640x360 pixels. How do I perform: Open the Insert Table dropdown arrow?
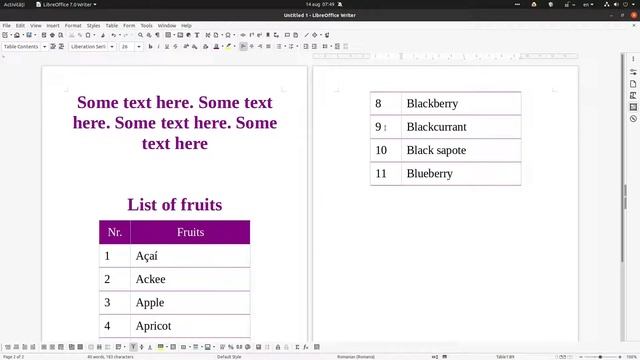tap(173, 35)
